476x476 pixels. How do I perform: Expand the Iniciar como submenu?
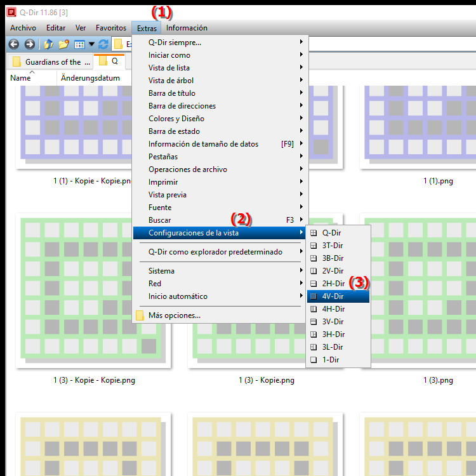220,55
